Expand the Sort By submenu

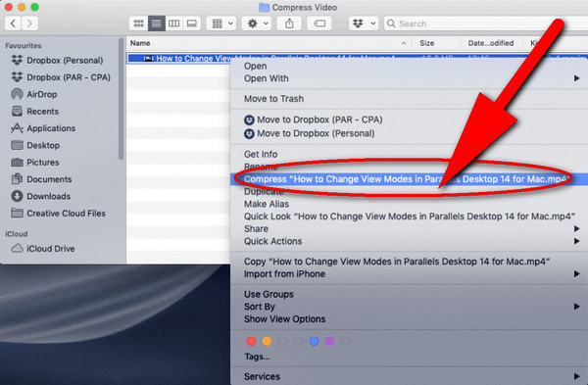pos(409,307)
